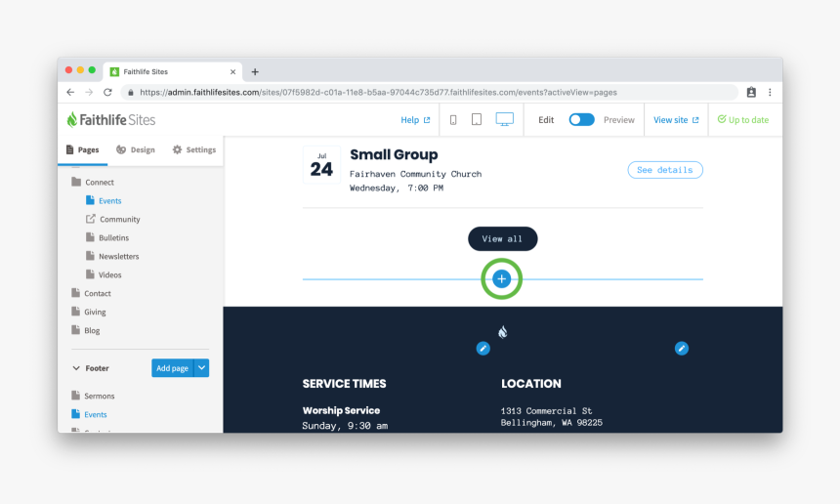
Task: Click the browser forward arrow
Action: [89, 92]
